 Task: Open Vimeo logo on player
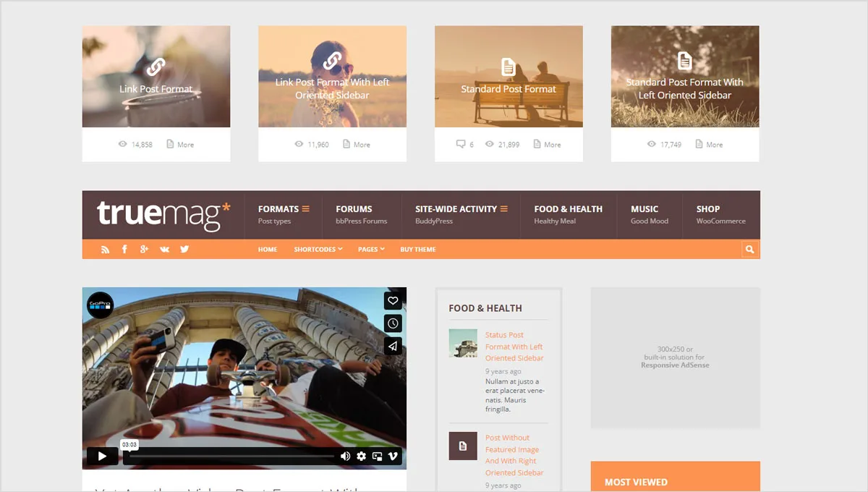pos(393,456)
